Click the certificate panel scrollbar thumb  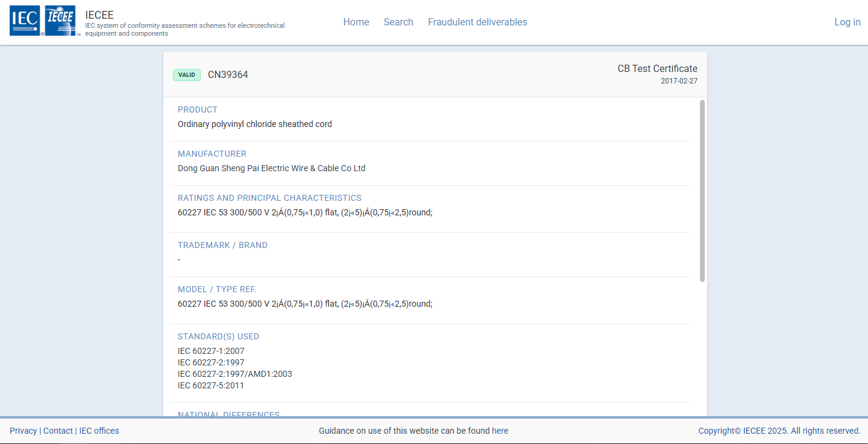point(702,191)
